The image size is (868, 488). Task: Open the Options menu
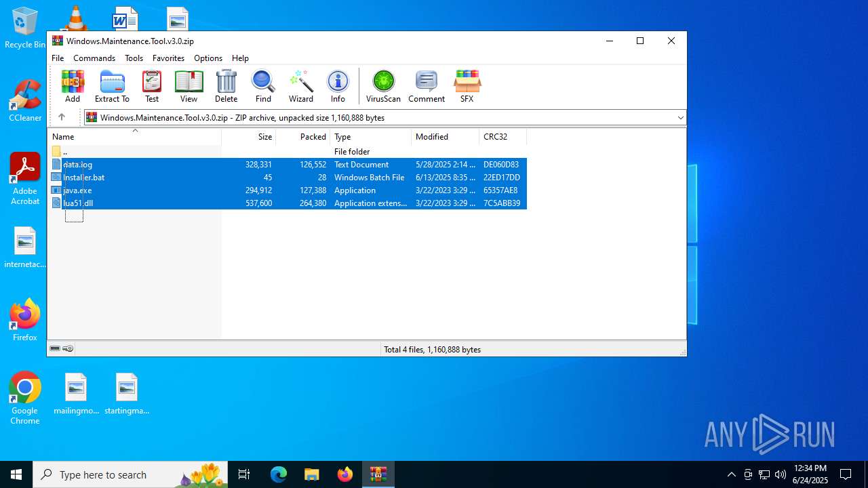pyautogui.click(x=208, y=58)
